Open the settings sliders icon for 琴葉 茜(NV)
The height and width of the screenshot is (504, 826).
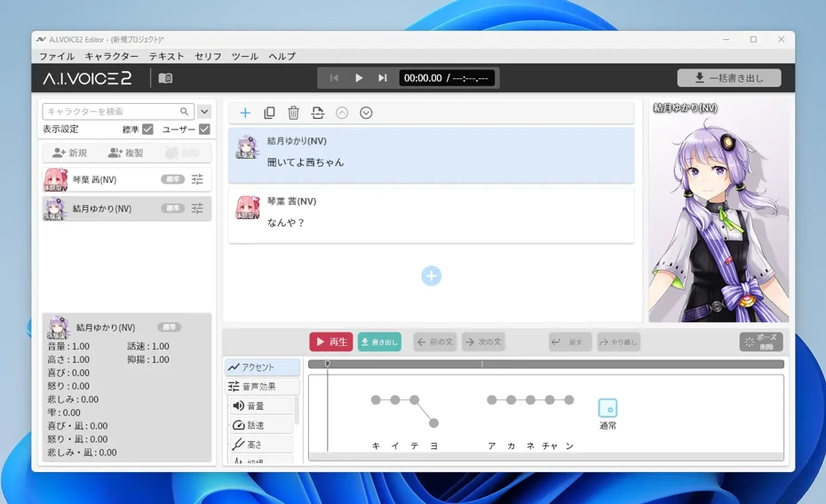pyautogui.click(x=197, y=179)
